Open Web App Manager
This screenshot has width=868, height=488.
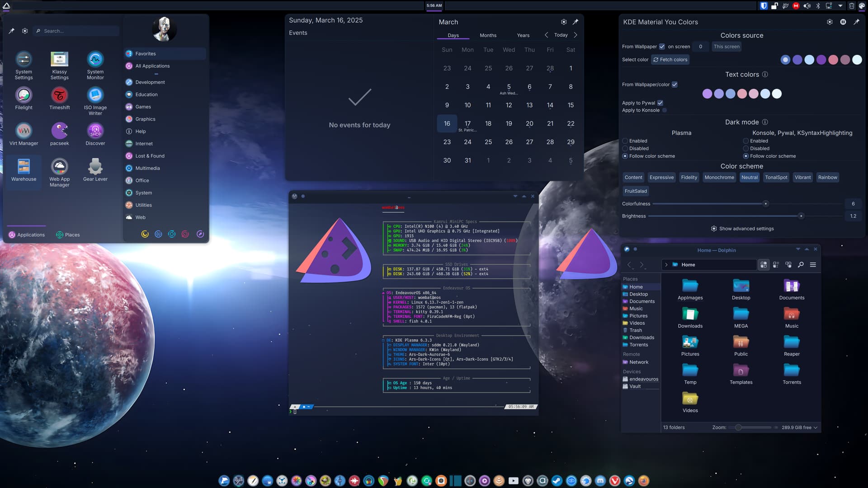pos(59,173)
